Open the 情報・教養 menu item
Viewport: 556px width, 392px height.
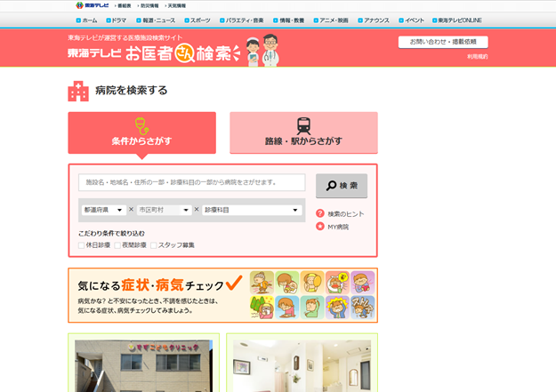click(288, 20)
